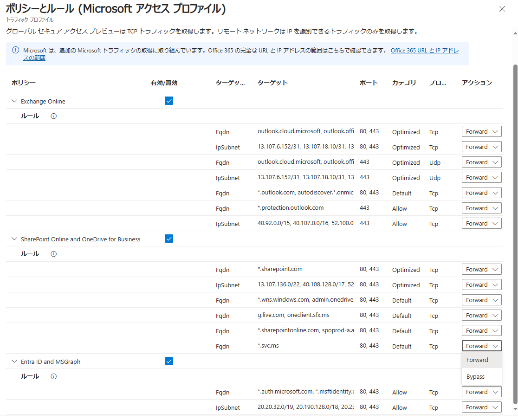The height and width of the screenshot is (420, 518).
Task: Select Forward in the open action menu
Action: [x=477, y=360]
